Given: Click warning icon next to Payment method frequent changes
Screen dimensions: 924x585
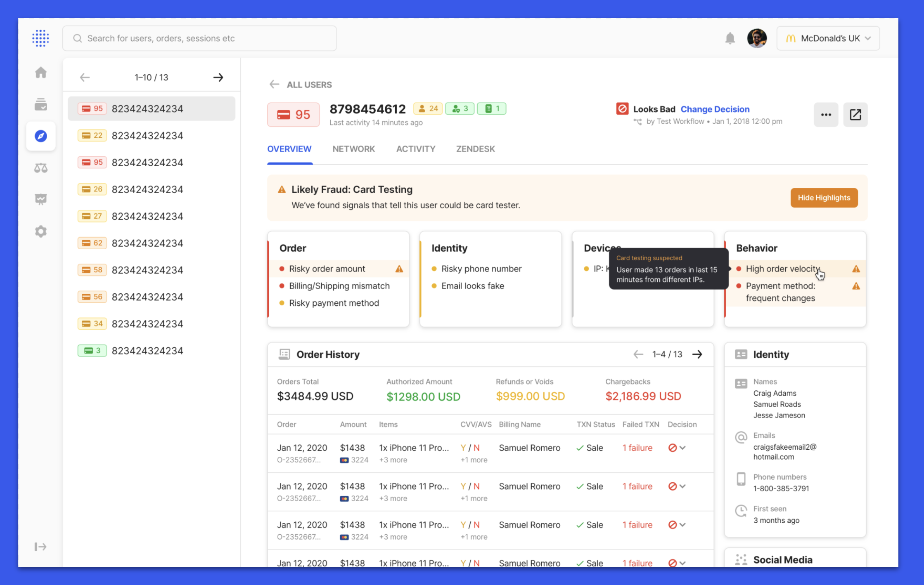Looking at the screenshot, I should coord(856,286).
